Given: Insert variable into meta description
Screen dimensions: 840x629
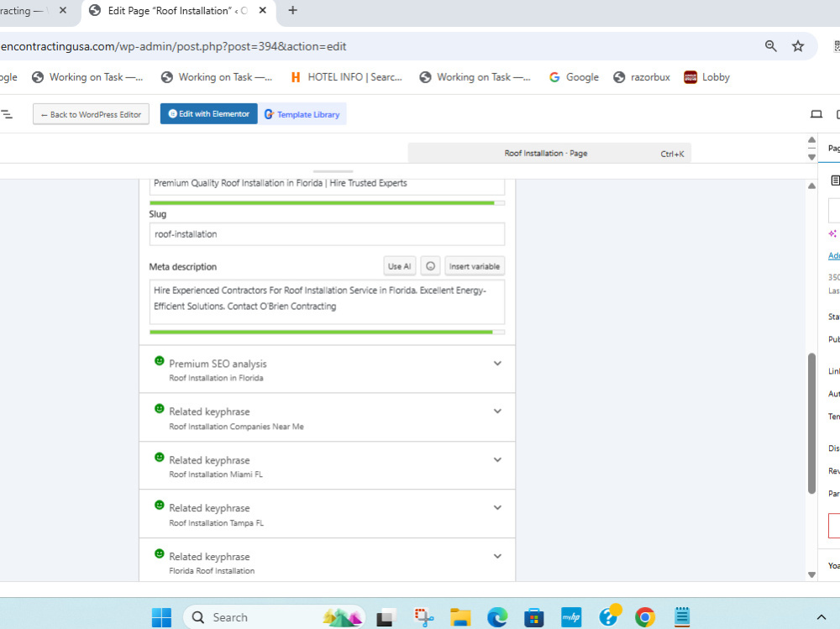Looking at the screenshot, I should point(475,266).
